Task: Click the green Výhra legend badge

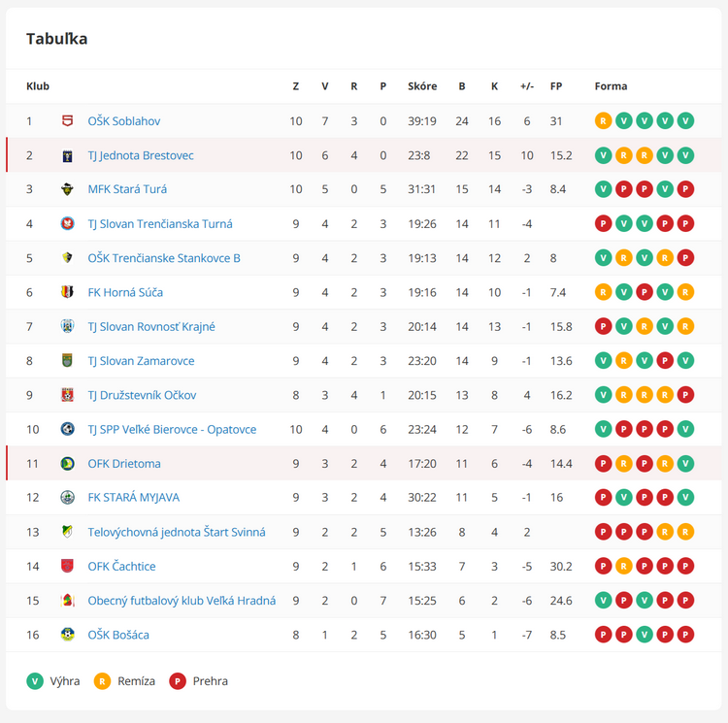Action: coord(35,681)
